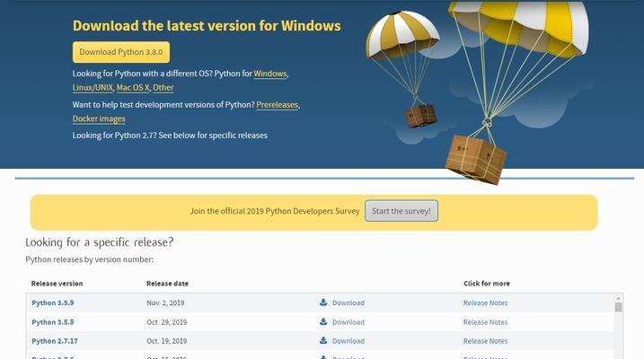
Task: Click the Start the survey! button
Action: click(x=401, y=211)
